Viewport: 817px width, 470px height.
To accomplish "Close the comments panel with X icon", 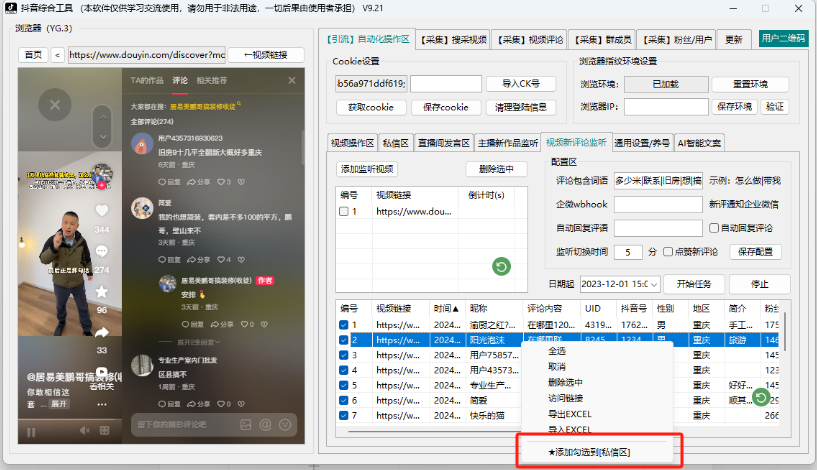I will click(x=292, y=80).
